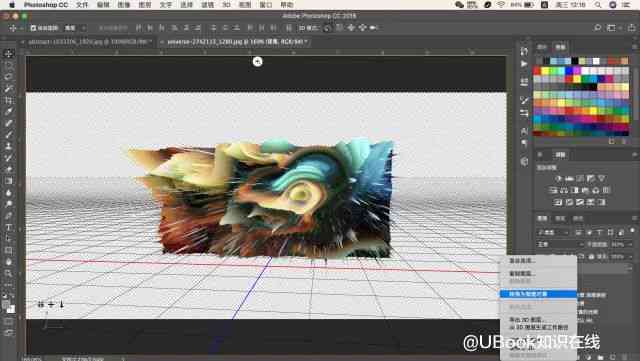Open the Swatches panel menu

pos(634,47)
